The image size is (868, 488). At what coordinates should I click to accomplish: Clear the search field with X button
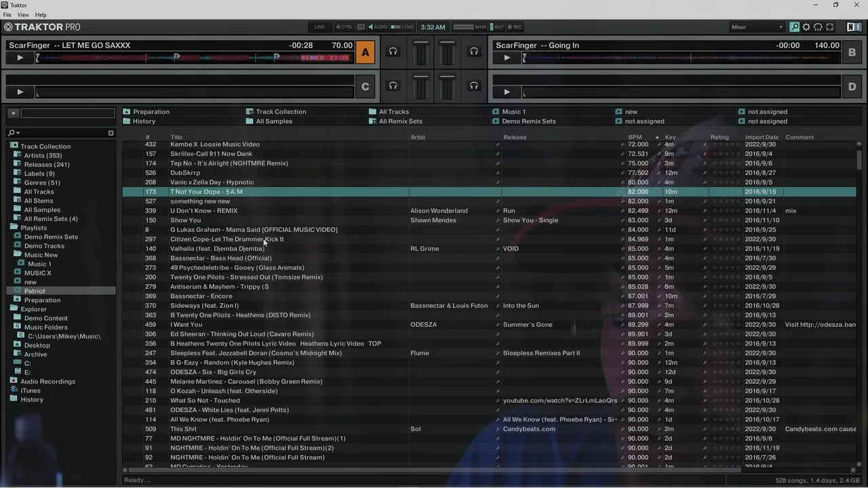coord(111,133)
